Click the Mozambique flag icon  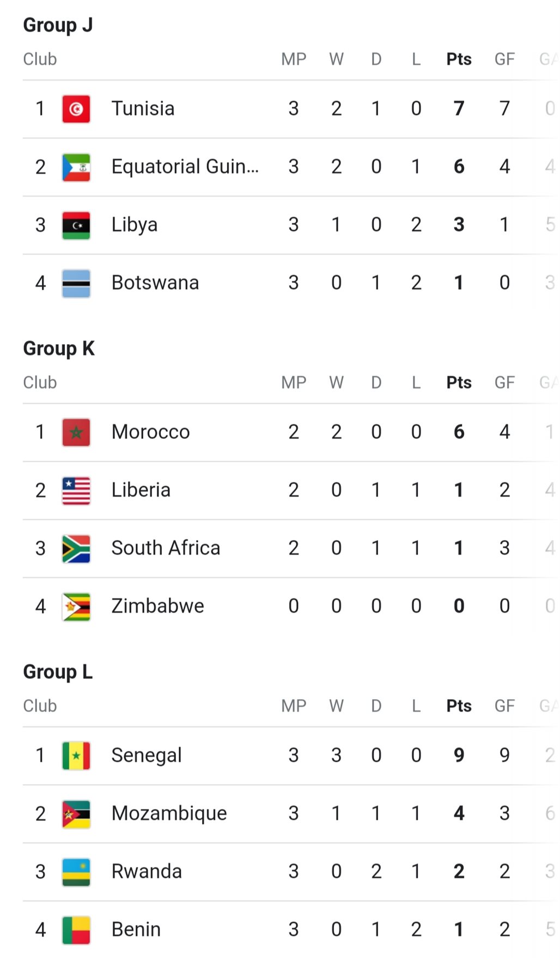pos(76,814)
